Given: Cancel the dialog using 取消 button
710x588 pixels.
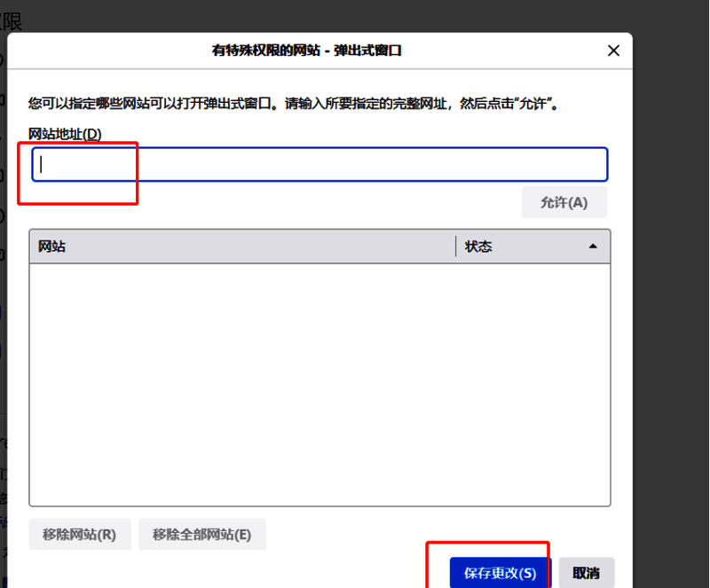Looking at the screenshot, I should click(x=588, y=573).
